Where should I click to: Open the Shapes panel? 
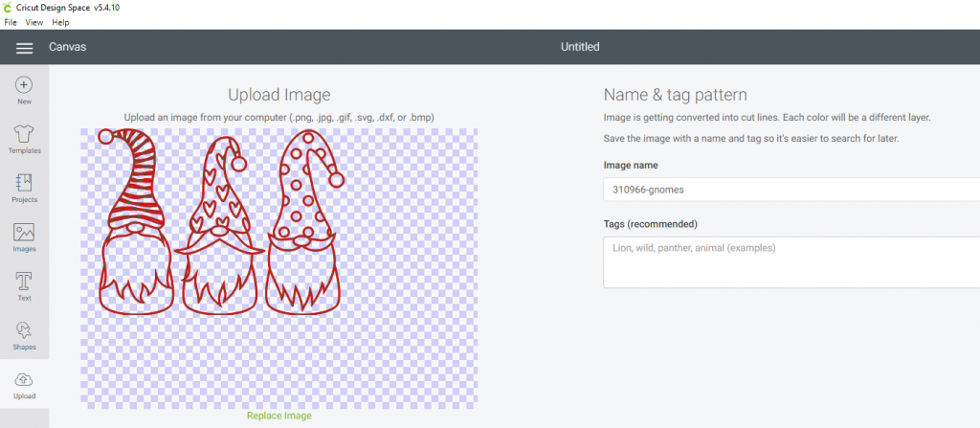point(24,335)
